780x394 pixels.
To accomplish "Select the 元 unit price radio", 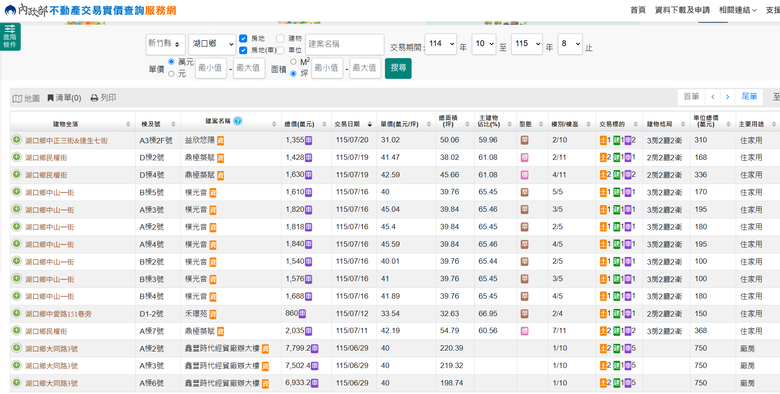I will coord(172,74).
